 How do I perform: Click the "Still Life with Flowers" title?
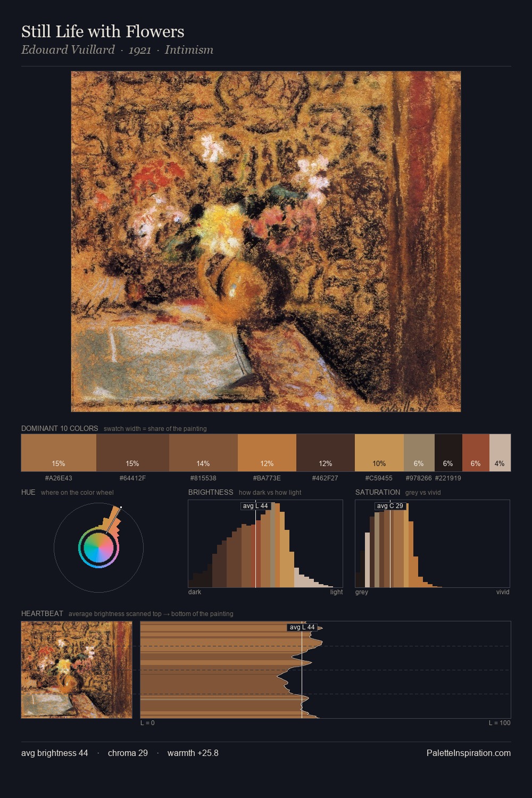(103, 31)
